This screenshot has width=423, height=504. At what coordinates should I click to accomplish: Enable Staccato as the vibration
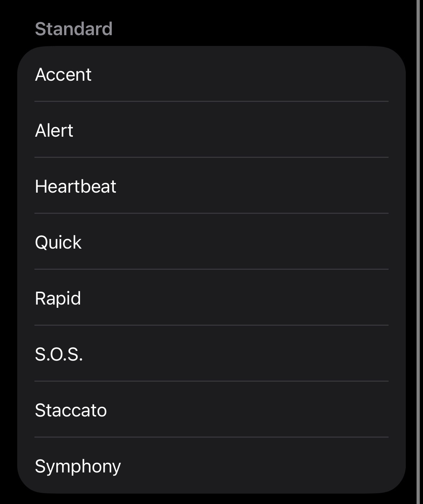pyautogui.click(x=211, y=410)
